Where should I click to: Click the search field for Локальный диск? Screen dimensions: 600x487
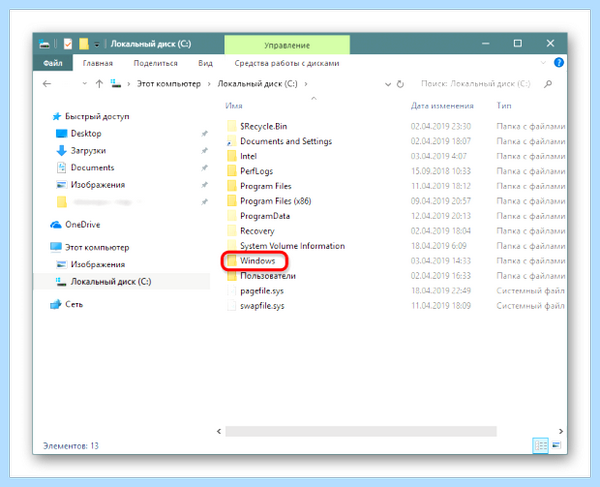point(476,84)
